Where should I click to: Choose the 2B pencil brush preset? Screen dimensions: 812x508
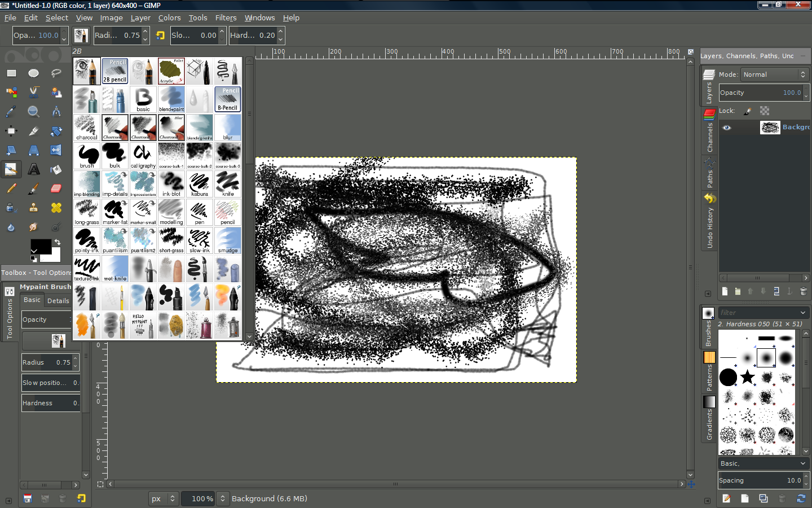click(115, 71)
